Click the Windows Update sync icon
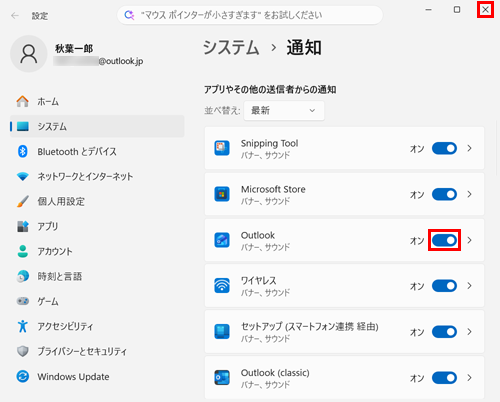The height and width of the screenshot is (402, 500). (23, 377)
